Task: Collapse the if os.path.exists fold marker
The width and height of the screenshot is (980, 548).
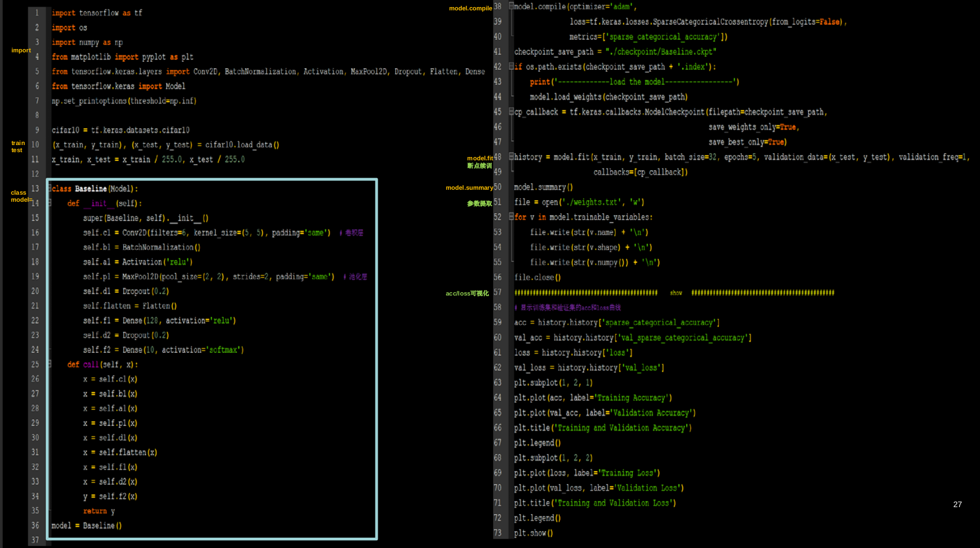Action: (511, 67)
